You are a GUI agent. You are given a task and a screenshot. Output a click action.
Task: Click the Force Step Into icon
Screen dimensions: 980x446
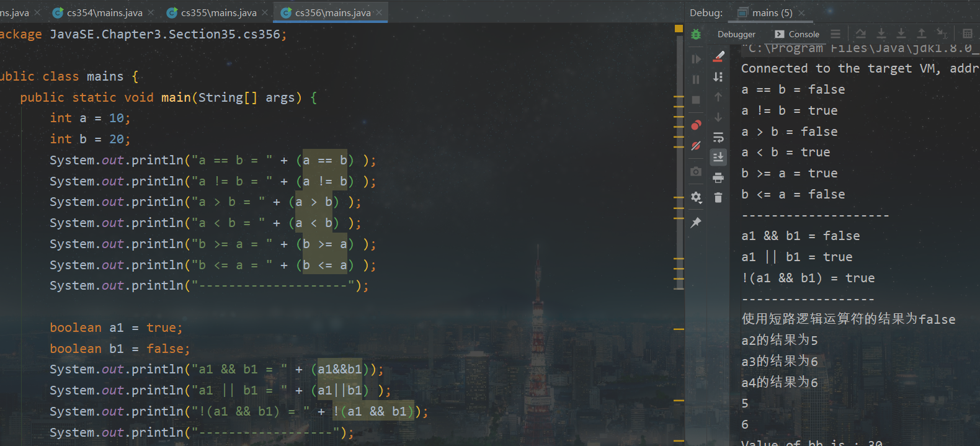tap(901, 34)
